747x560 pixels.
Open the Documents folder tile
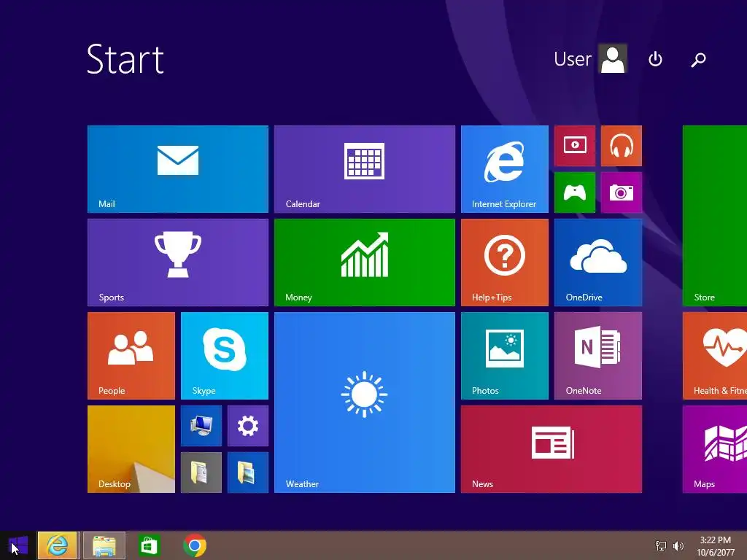point(201,472)
